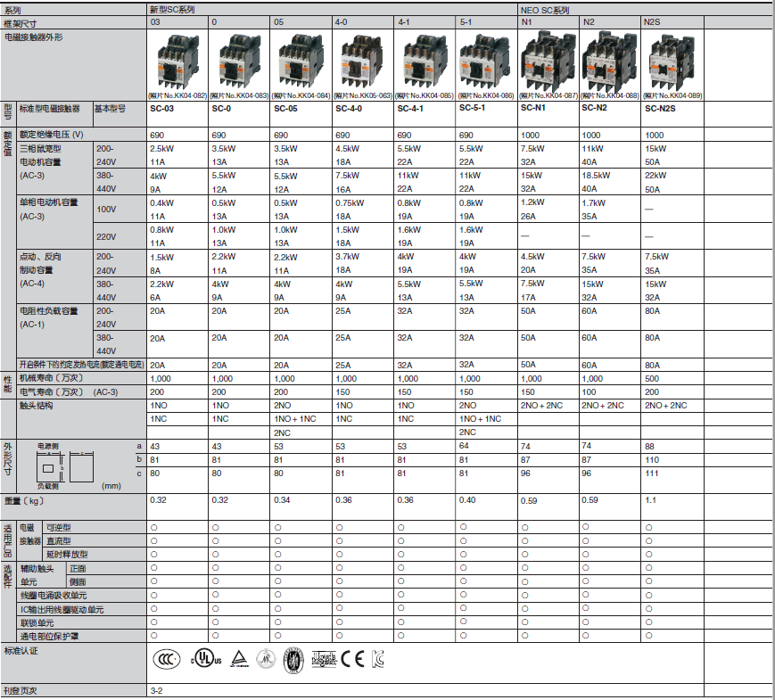Click the dimension value 111
Viewport: 775px width, 700px height.
tap(652, 474)
